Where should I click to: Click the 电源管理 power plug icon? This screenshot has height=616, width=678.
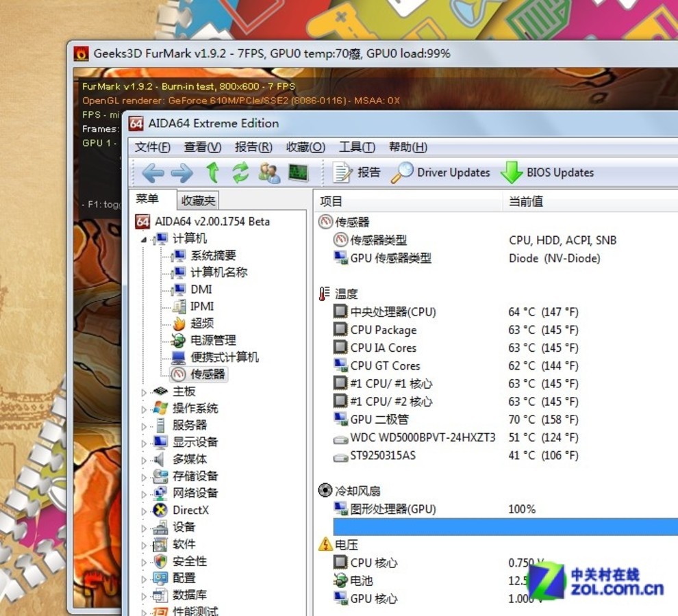(177, 340)
